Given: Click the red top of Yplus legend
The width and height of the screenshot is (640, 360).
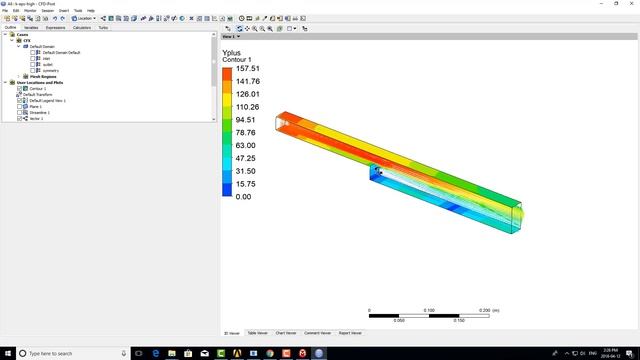Looking at the screenshot, I should pyautogui.click(x=227, y=74).
